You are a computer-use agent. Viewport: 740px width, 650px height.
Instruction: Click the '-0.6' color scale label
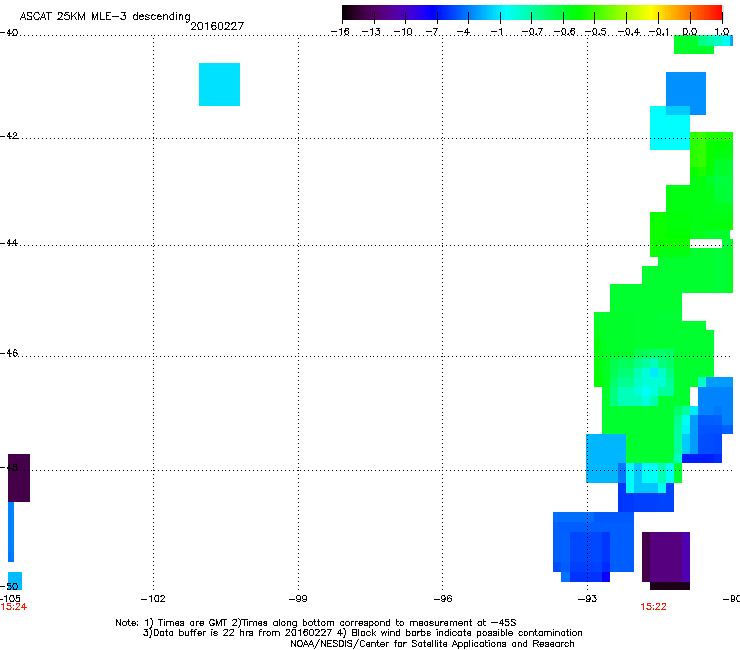click(x=563, y=32)
